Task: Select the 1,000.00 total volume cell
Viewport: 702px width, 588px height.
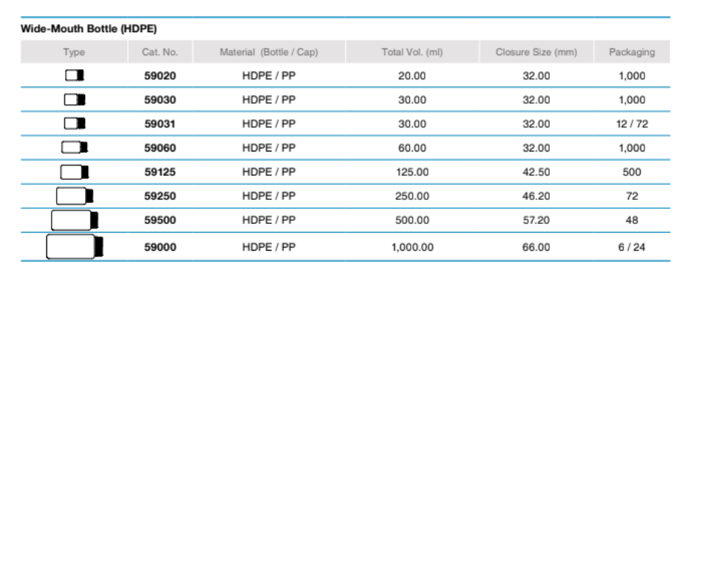Action: [x=411, y=247]
